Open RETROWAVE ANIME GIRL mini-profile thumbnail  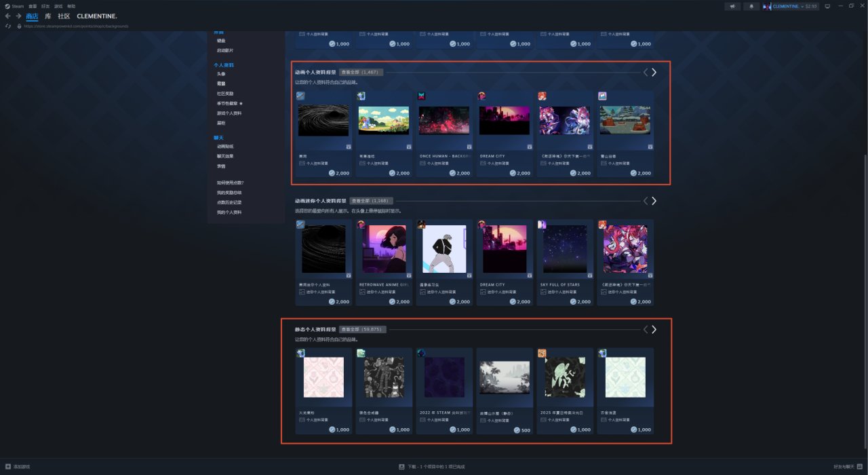coord(384,249)
